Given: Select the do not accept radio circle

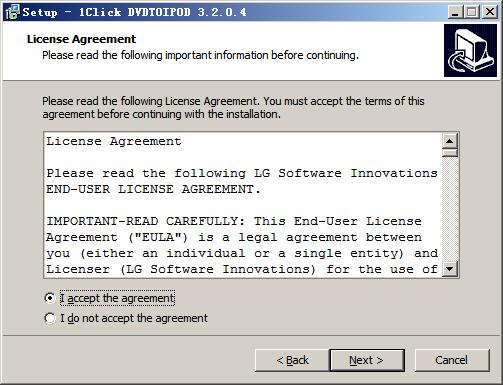Looking at the screenshot, I should coord(50,318).
